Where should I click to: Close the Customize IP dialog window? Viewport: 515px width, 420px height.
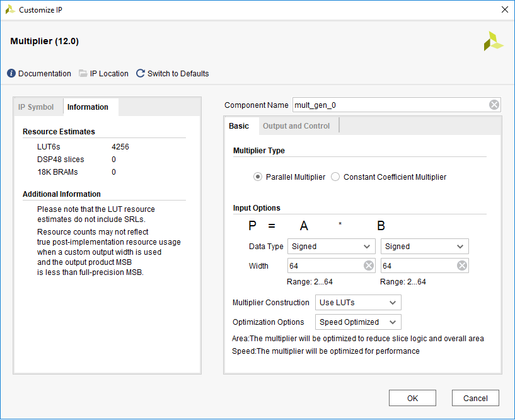tap(504, 9)
